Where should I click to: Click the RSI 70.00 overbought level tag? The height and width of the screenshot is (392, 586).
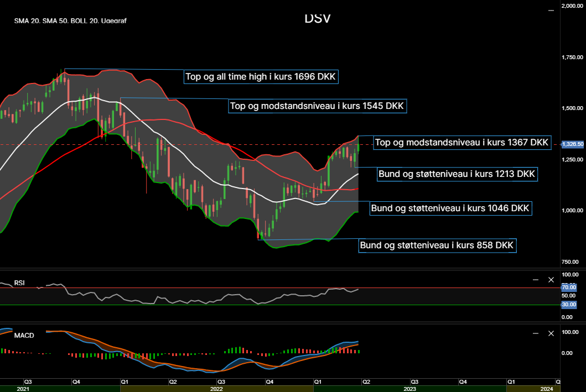coord(569,287)
